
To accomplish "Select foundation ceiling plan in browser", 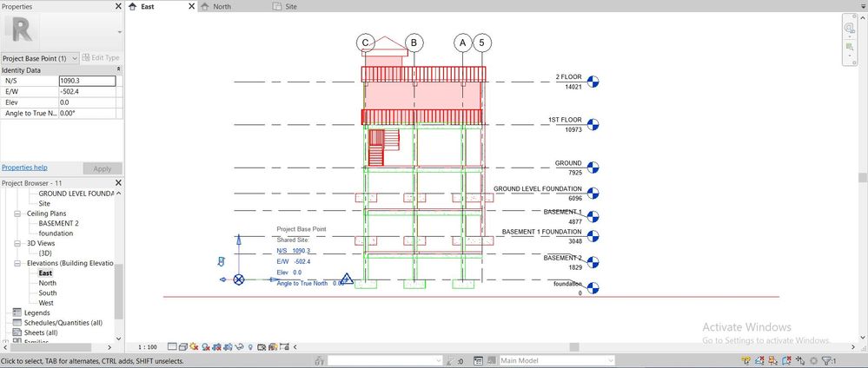I will tap(56, 233).
